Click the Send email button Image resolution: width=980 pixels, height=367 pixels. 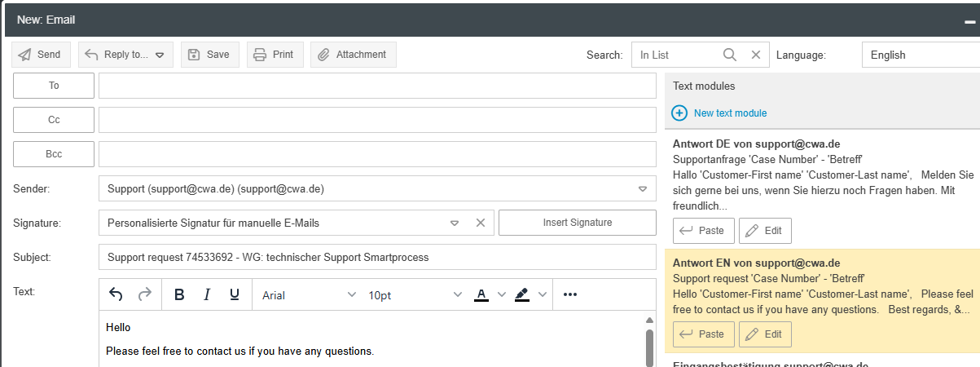click(41, 55)
